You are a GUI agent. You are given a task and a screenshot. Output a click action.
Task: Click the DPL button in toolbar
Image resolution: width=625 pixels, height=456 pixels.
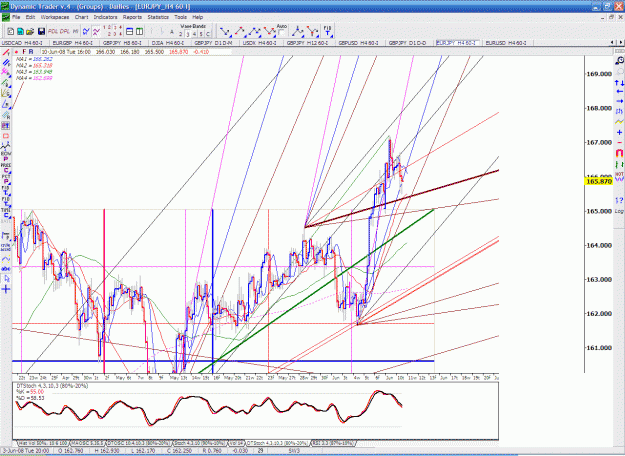pos(65,31)
